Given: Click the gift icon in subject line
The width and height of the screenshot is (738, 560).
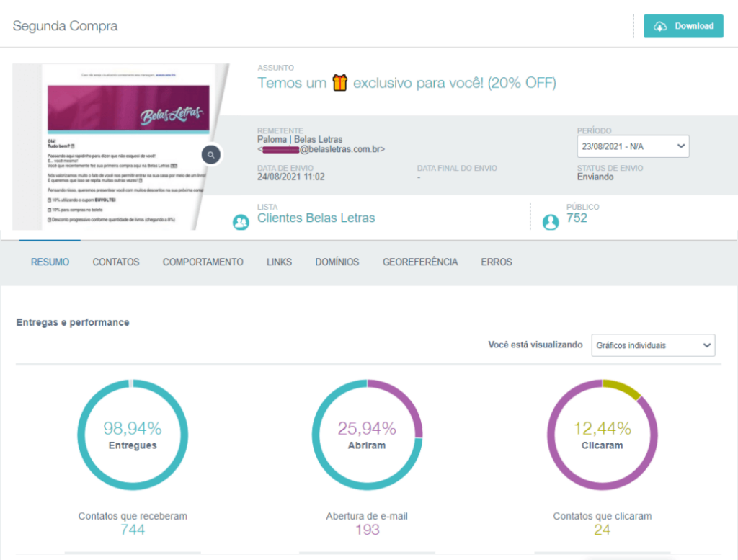Looking at the screenshot, I should (339, 84).
